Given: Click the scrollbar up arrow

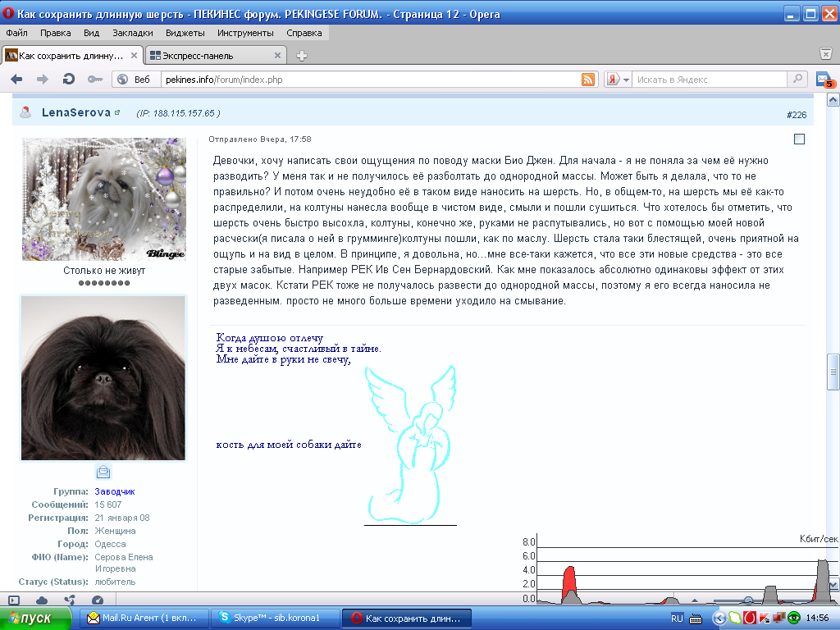Looking at the screenshot, I should [833, 99].
